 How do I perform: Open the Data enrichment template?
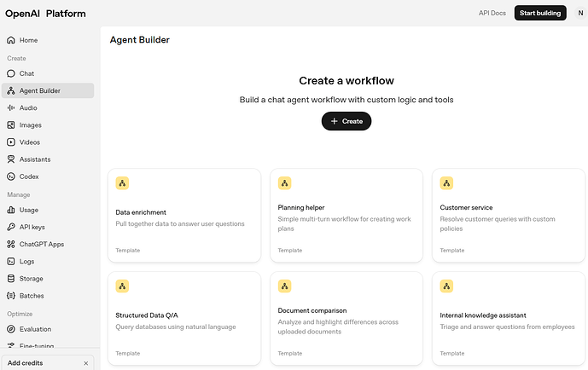click(x=184, y=216)
